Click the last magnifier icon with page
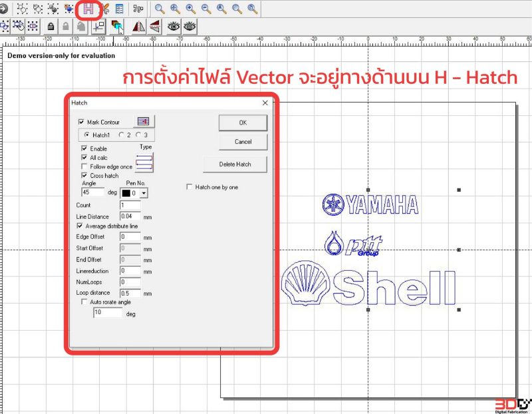The height and width of the screenshot is (414, 532). point(253,9)
